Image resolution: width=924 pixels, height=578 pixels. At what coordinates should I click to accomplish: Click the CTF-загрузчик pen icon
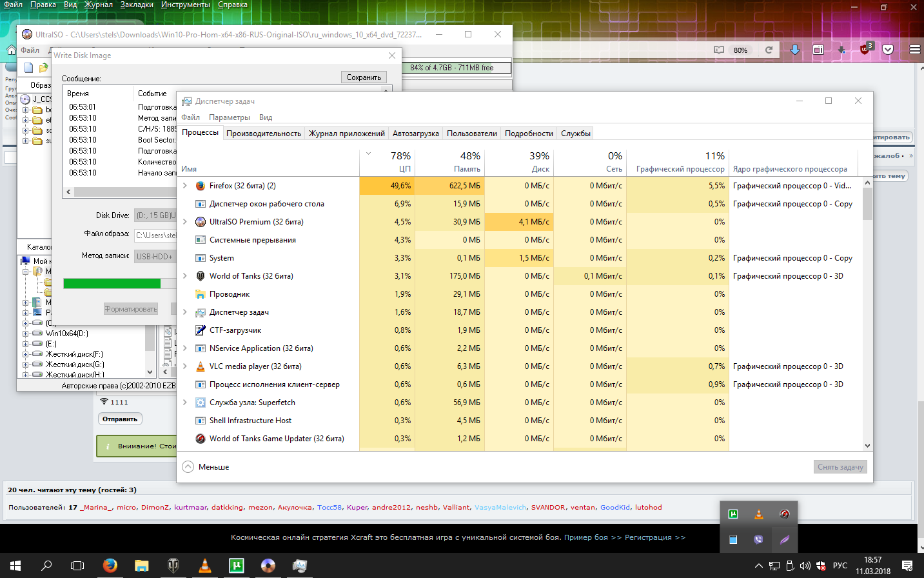(x=201, y=330)
